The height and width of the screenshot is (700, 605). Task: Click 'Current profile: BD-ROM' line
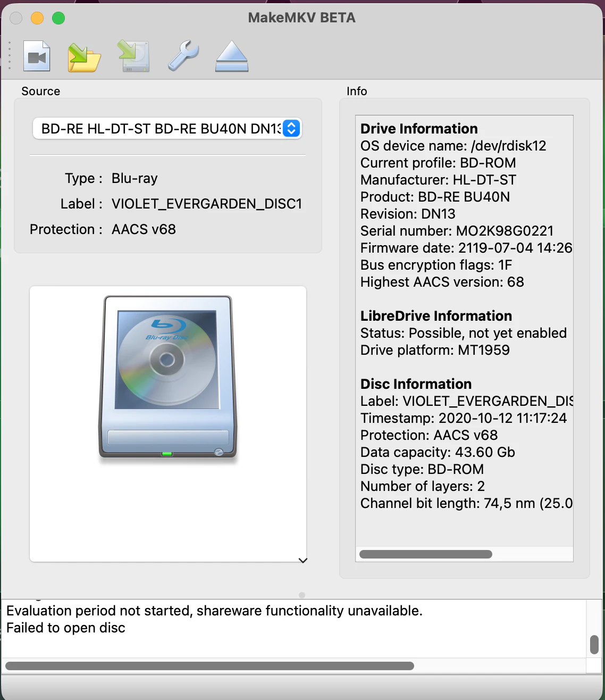click(x=438, y=163)
